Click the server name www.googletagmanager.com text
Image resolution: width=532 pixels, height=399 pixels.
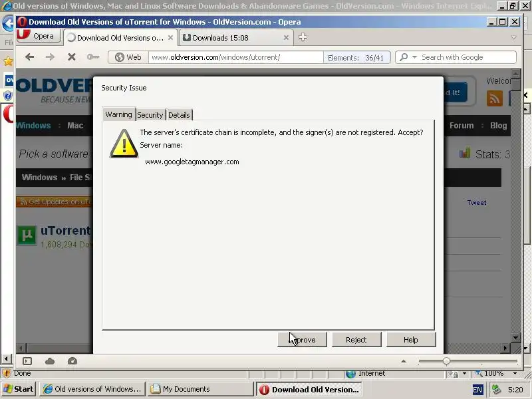[x=192, y=162]
